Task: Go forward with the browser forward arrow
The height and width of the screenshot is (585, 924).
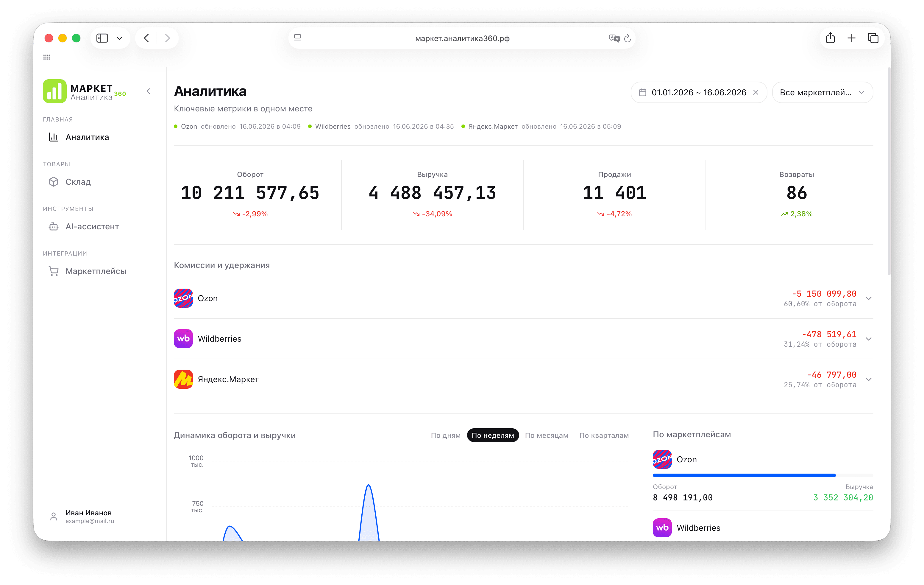Action: [167, 38]
